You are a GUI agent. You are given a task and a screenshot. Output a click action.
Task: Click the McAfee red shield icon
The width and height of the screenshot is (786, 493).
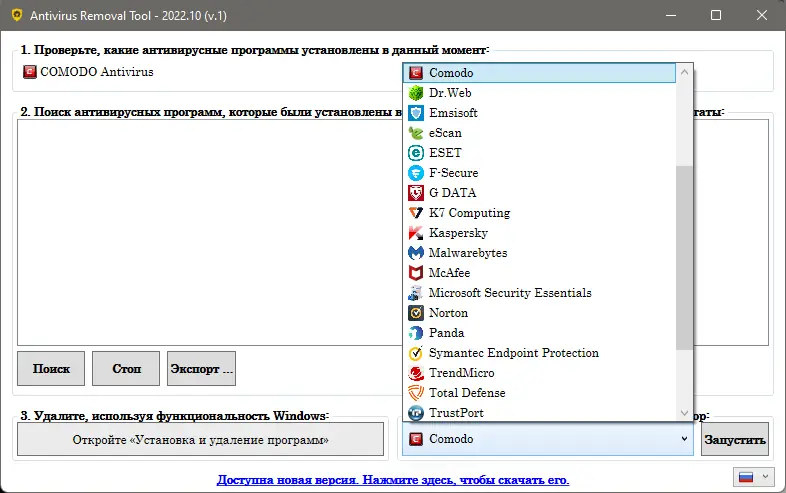pos(416,273)
